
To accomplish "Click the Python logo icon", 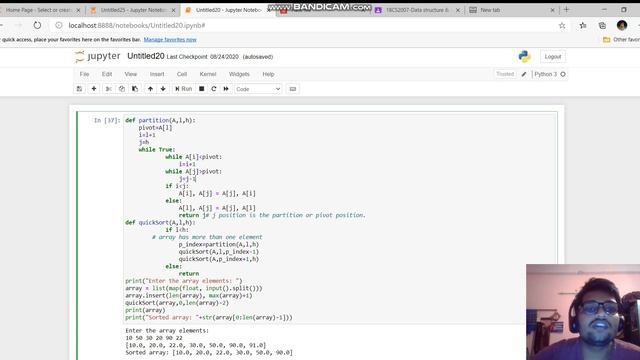I will point(524,56).
